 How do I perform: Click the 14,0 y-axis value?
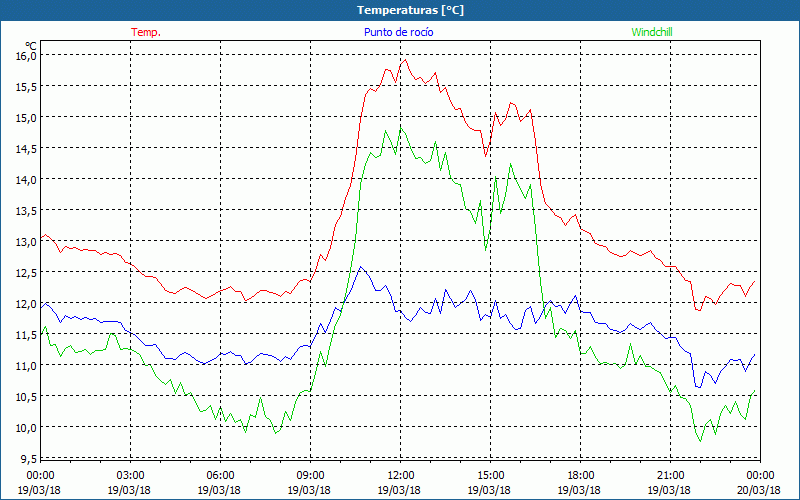27,180
